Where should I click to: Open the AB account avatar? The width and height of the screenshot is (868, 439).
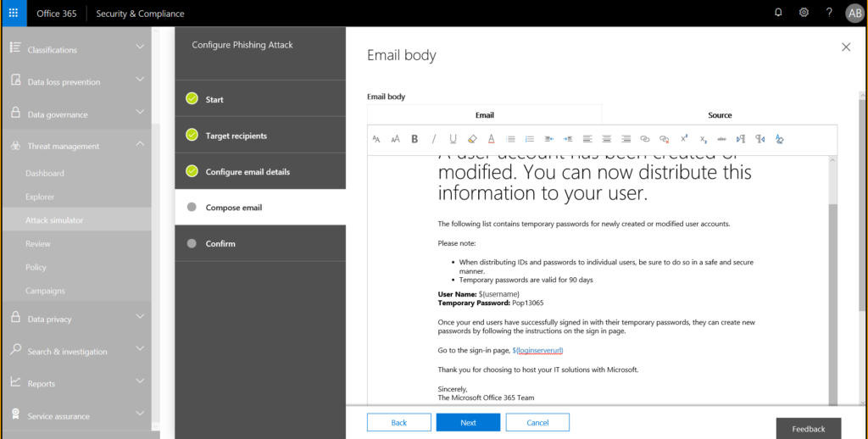point(854,14)
